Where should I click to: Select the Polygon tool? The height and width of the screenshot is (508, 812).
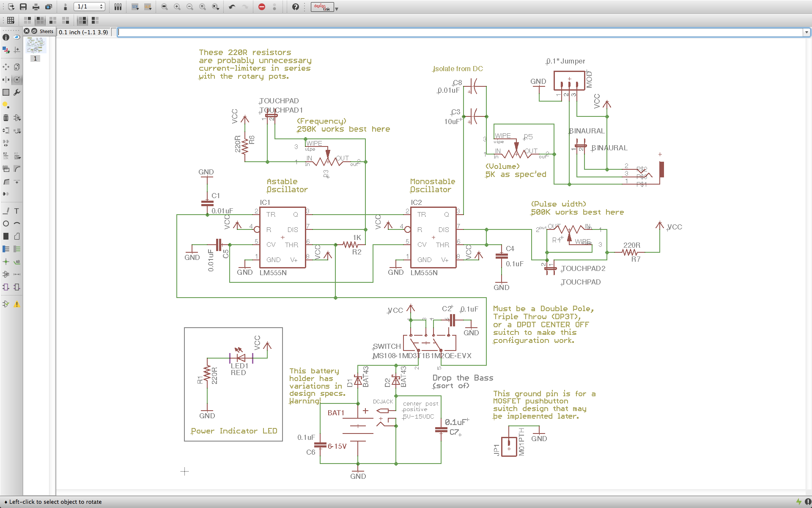(x=17, y=236)
